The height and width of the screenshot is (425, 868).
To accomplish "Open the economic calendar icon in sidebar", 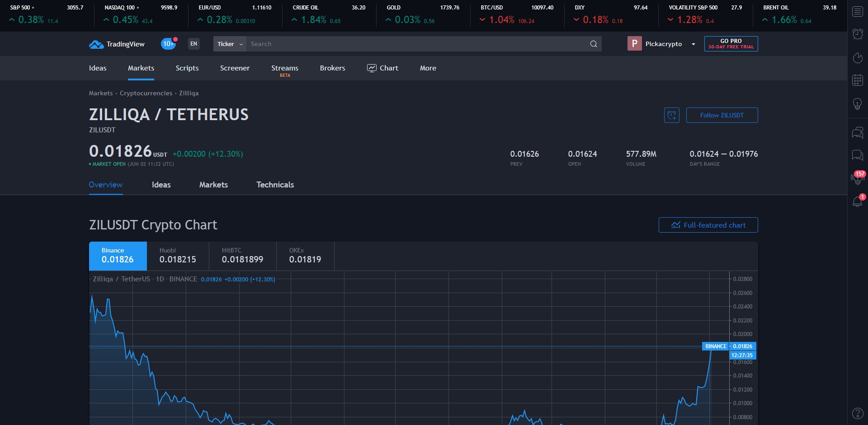I will (x=858, y=80).
